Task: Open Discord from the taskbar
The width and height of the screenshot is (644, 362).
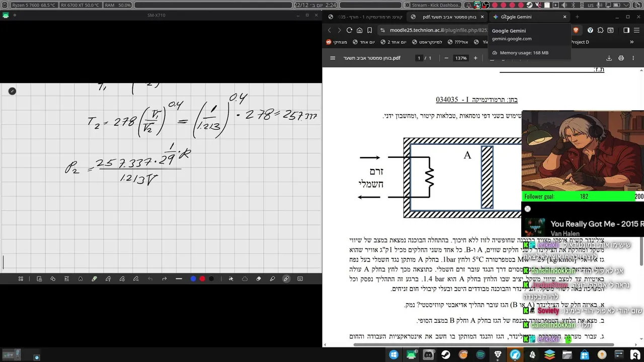Action: [x=428, y=355]
